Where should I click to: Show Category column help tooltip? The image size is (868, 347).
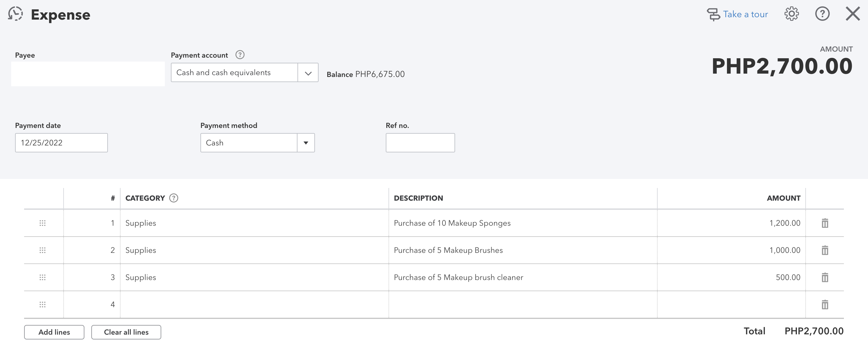click(174, 198)
